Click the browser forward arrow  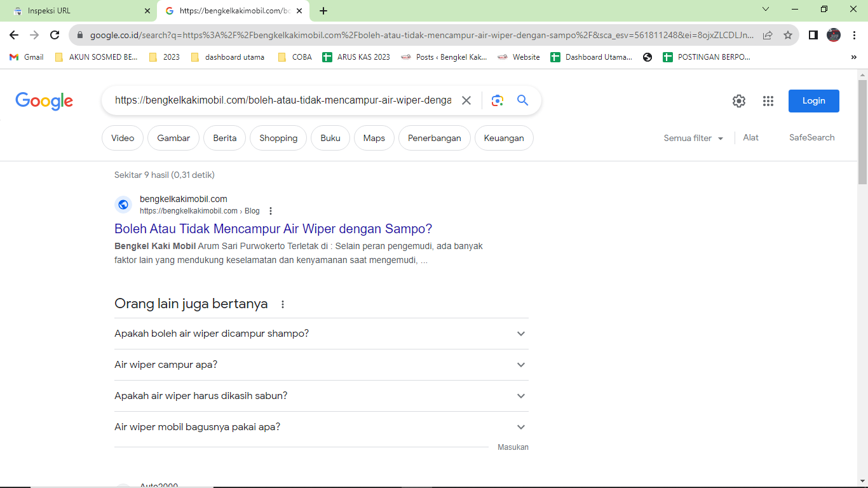click(x=34, y=35)
